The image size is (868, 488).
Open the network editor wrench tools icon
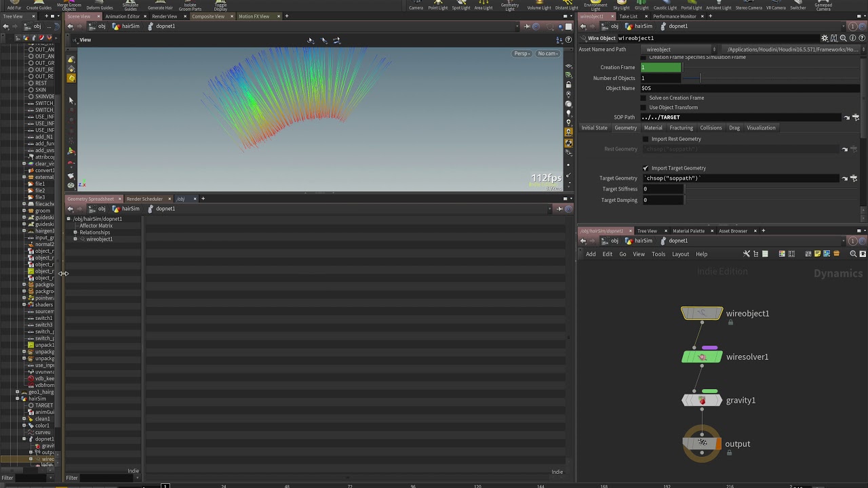[x=747, y=254]
